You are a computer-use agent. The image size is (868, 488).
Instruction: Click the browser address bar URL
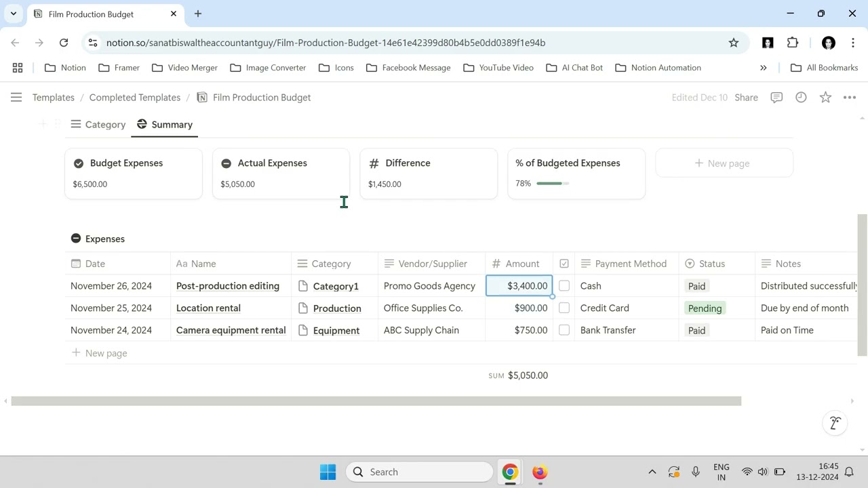pos(325,43)
